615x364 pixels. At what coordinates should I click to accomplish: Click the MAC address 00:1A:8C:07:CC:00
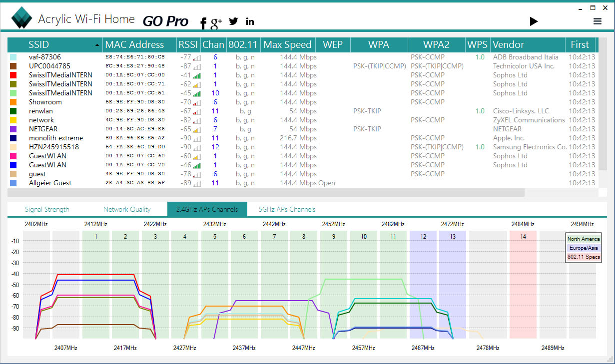pyautogui.click(x=135, y=75)
